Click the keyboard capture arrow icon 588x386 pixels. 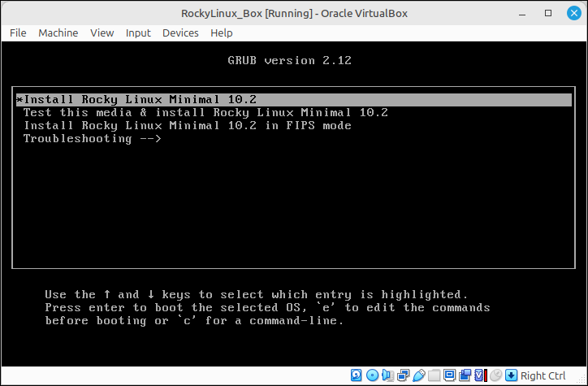(511, 375)
